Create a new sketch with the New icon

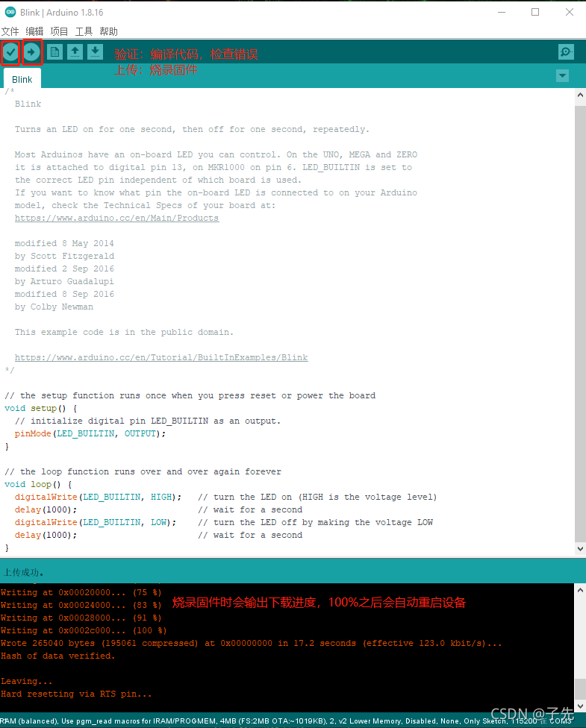pos(54,52)
